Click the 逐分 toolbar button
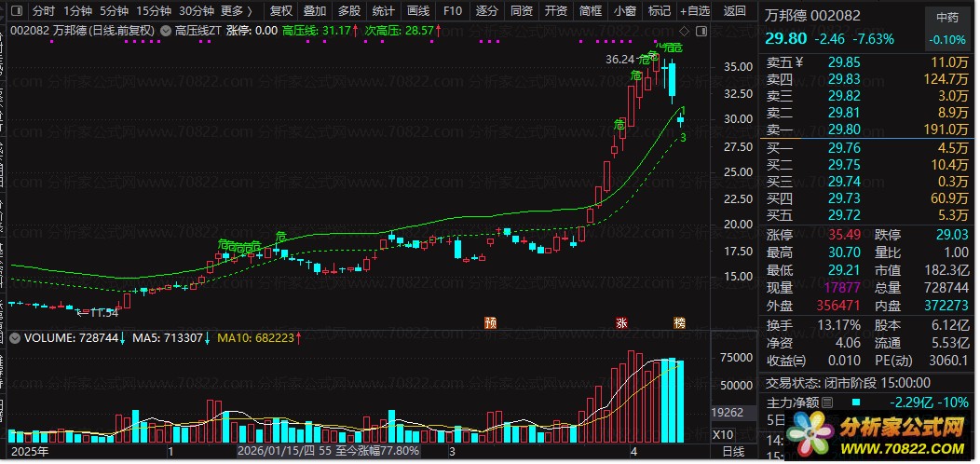 (487, 11)
